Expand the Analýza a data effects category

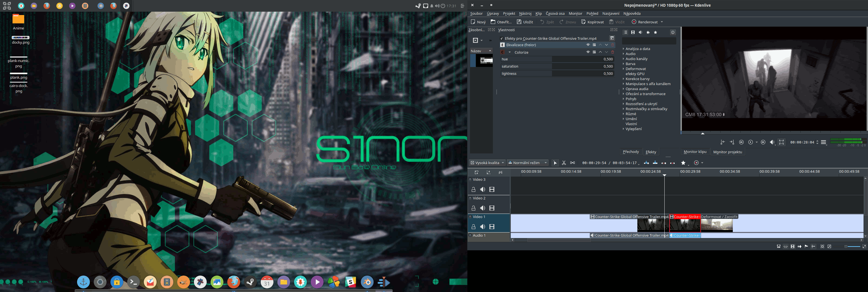point(623,49)
